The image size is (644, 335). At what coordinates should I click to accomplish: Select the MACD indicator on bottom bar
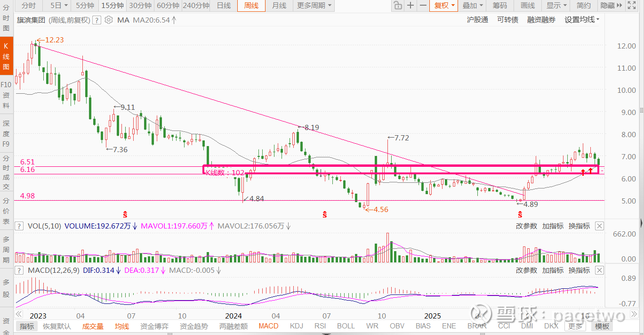[268, 326]
